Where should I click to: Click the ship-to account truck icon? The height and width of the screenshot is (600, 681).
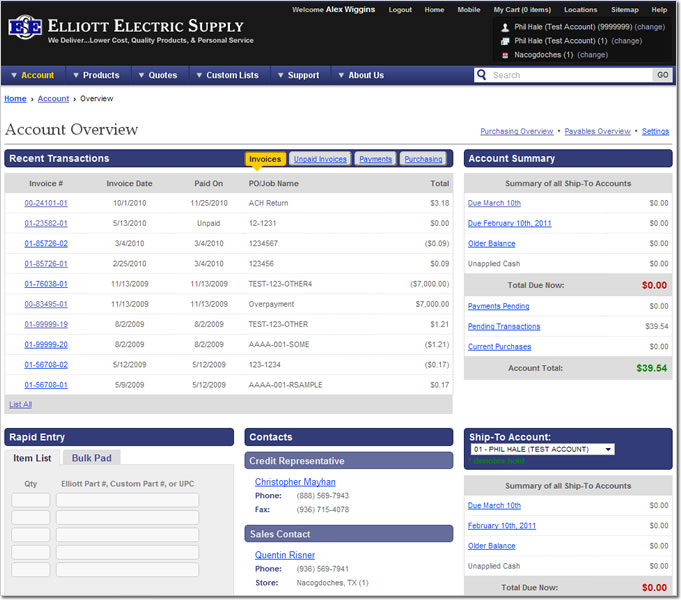click(505, 41)
